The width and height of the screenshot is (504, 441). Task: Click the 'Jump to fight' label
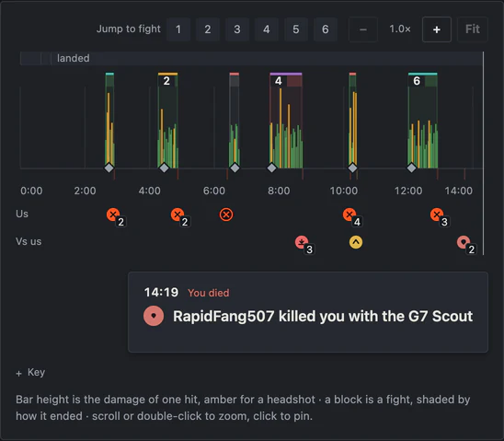pos(128,29)
